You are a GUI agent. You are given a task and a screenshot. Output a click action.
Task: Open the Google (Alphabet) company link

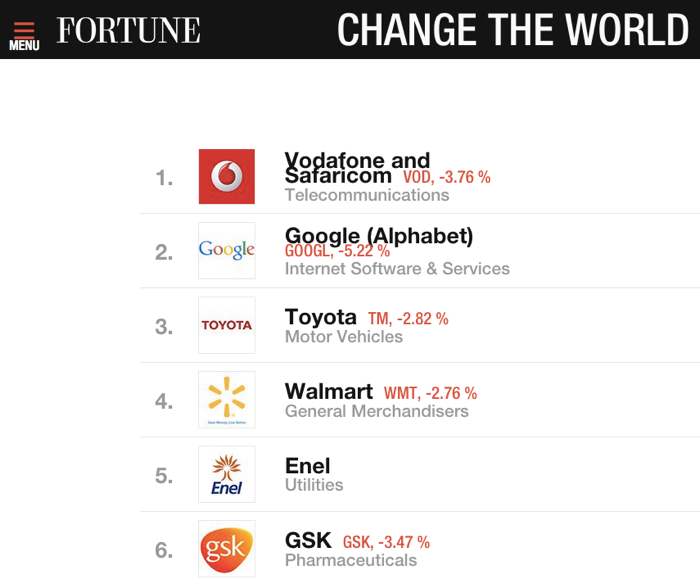coord(379,235)
